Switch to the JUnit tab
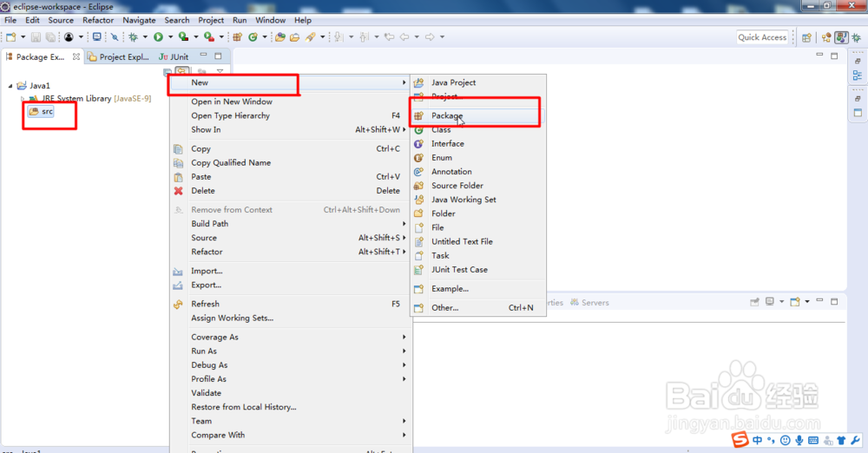This screenshot has width=868, height=453. (x=174, y=56)
